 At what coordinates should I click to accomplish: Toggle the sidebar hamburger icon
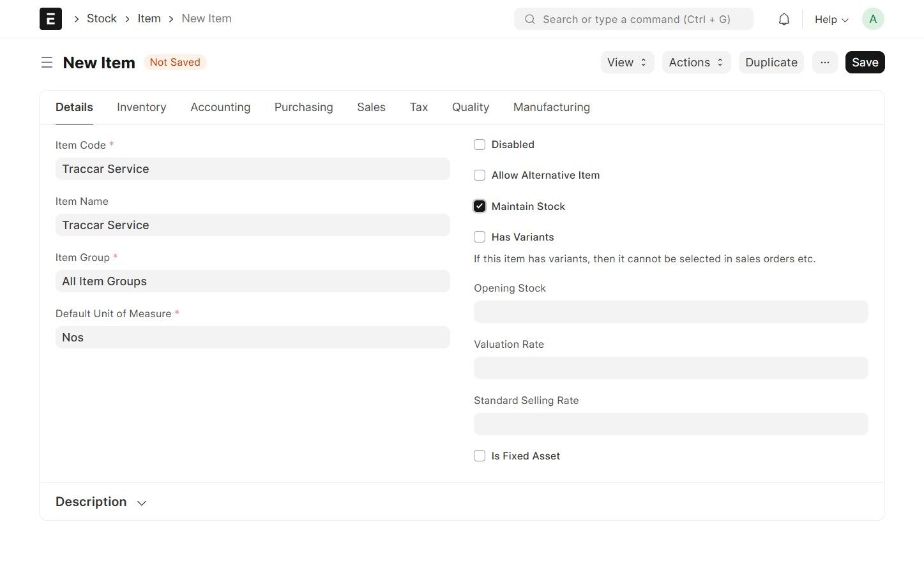click(47, 63)
